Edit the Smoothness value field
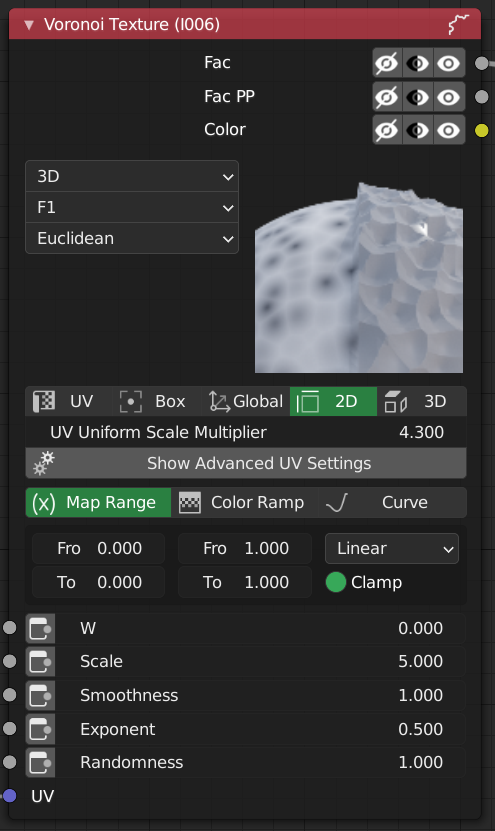The width and height of the screenshot is (495, 831). coord(260,695)
